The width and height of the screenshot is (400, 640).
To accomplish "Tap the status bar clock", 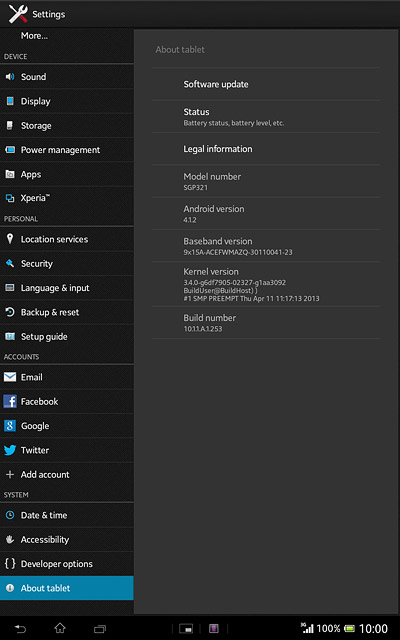I will (373, 629).
